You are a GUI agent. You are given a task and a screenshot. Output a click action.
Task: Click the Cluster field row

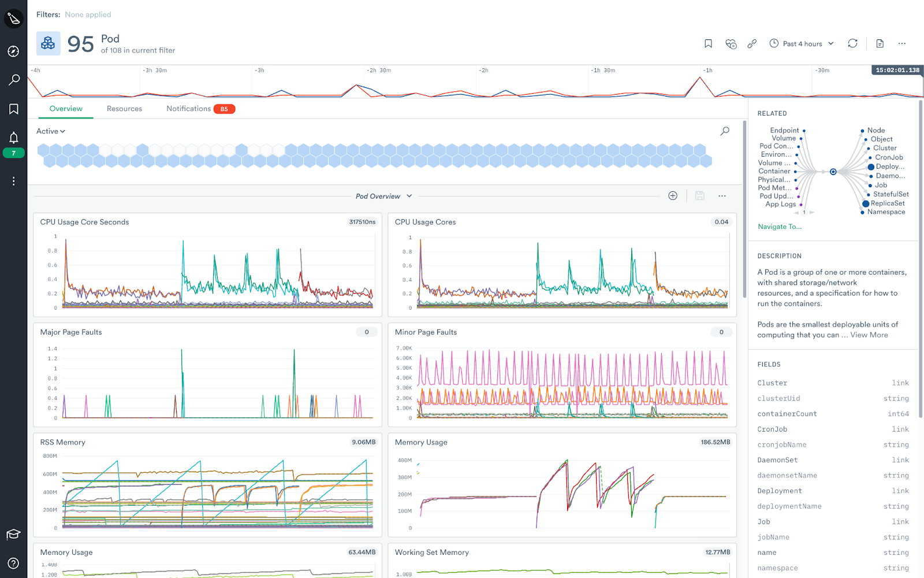(x=833, y=383)
